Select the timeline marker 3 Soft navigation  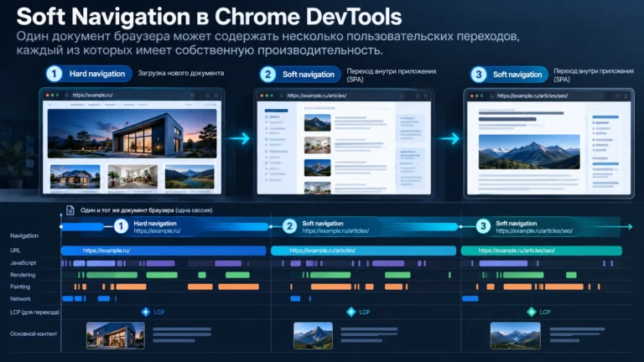pyautogui.click(x=483, y=226)
